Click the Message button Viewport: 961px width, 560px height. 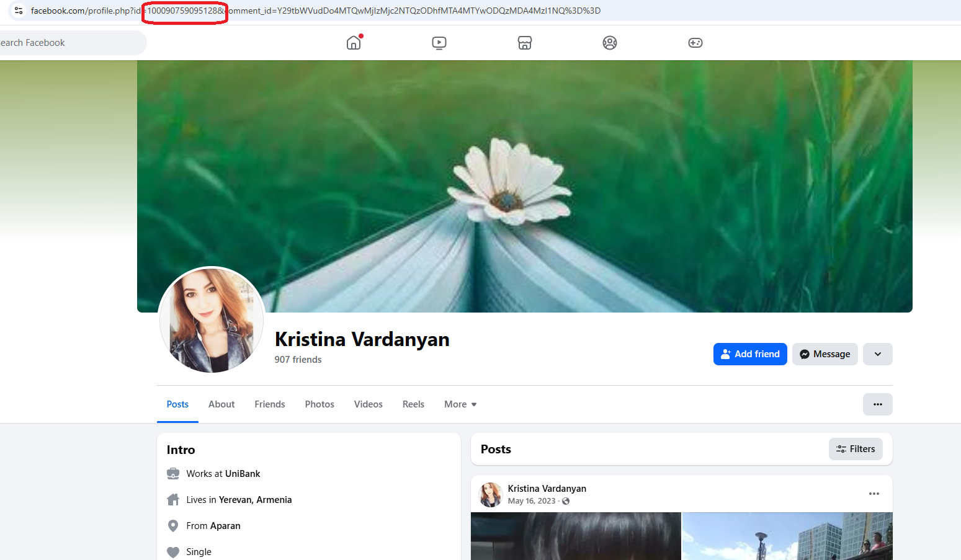[825, 354]
